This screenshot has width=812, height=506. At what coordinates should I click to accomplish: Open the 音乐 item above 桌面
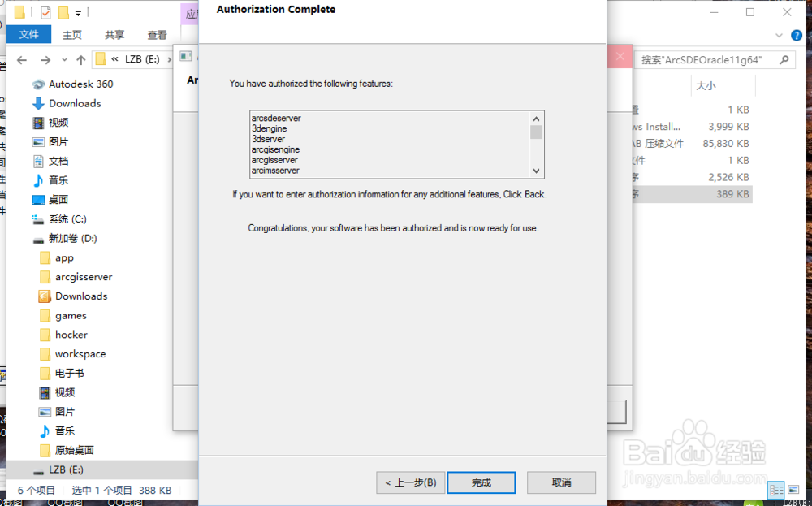point(50,180)
